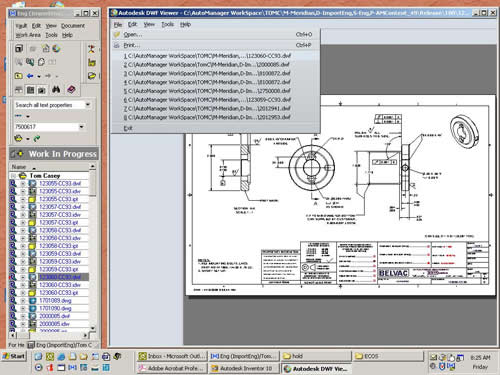Click the house icon in Meridian top toolbar
The height and width of the screenshot is (375, 500).
point(46,49)
